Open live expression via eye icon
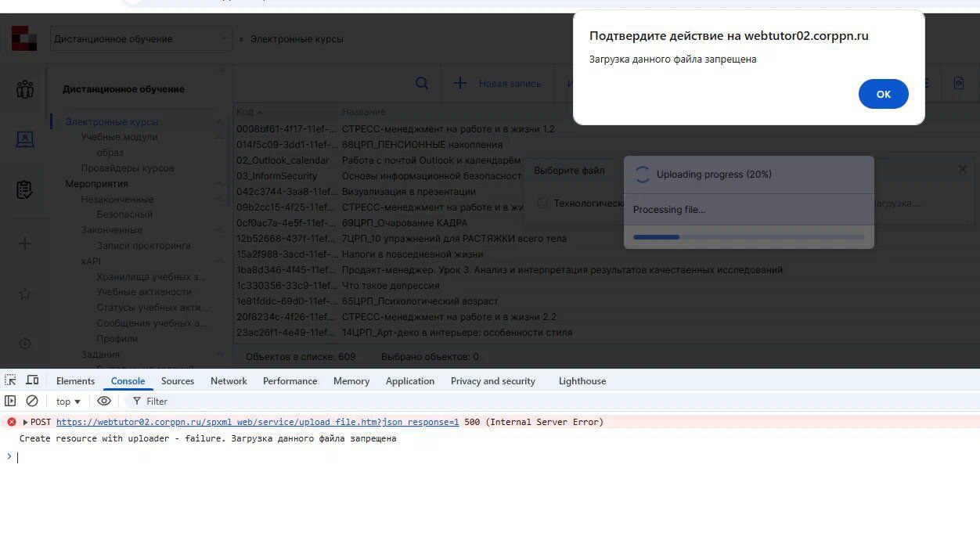The image size is (980, 544). pos(104,401)
